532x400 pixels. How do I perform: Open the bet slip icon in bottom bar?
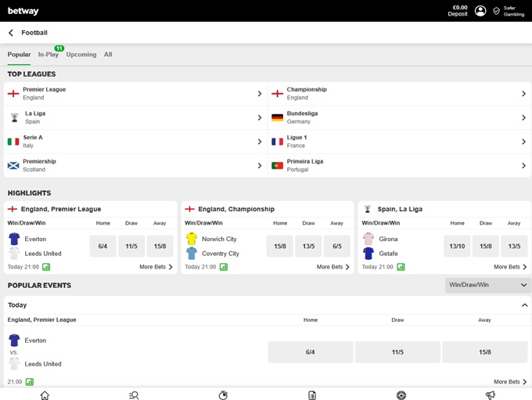pyautogui.click(x=312, y=395)
